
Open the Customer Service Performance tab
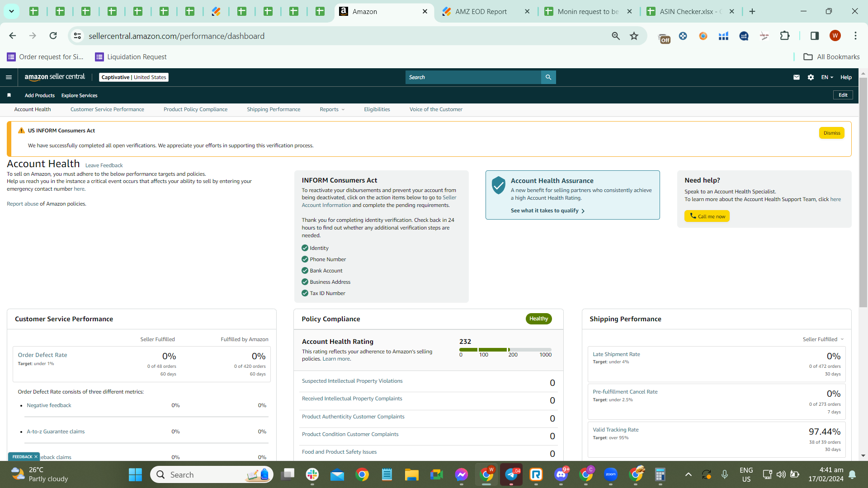pyautogui.click(x=107, y=109)
